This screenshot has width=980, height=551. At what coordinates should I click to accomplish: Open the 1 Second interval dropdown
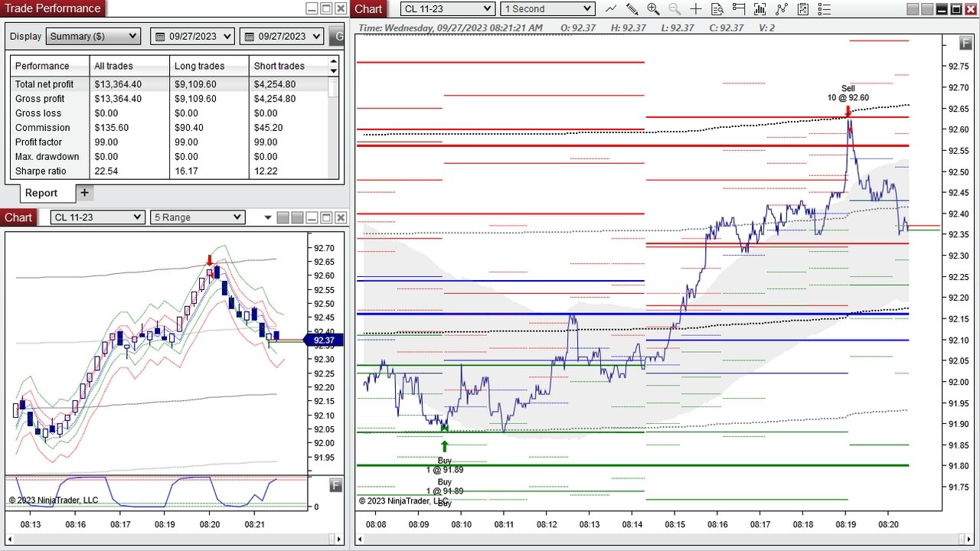(x=548, y=9)
